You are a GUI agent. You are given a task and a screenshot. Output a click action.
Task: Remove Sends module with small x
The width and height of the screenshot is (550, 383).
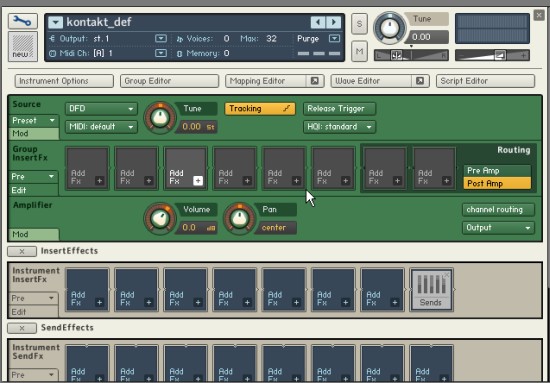click(x=447, y=275)
